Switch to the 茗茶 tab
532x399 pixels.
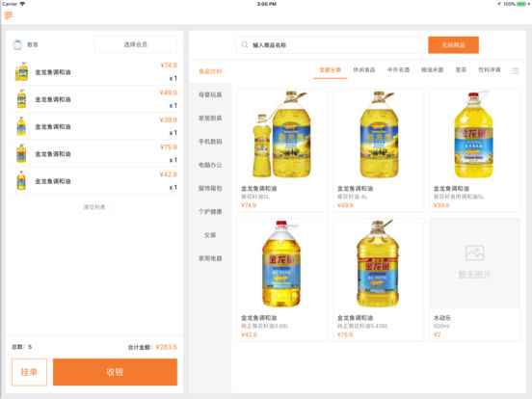[x=461, y=70]
